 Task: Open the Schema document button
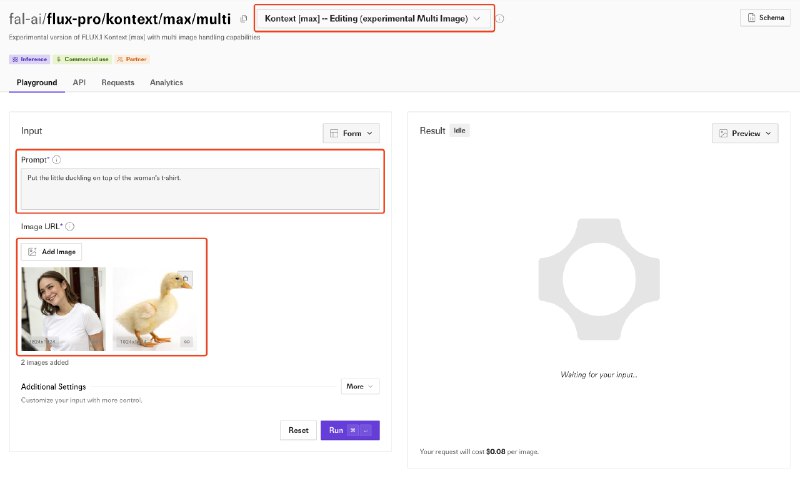[x=765, y=18]
